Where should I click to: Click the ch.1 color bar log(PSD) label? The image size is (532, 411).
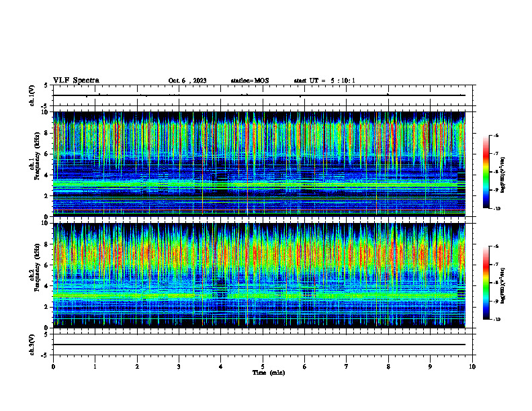504,176
